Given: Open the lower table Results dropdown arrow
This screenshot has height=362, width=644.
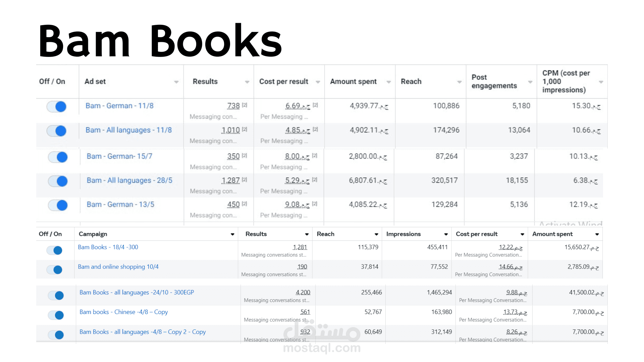Looking at the screenshot, I should pyautogui.click(x=307, y=234).
